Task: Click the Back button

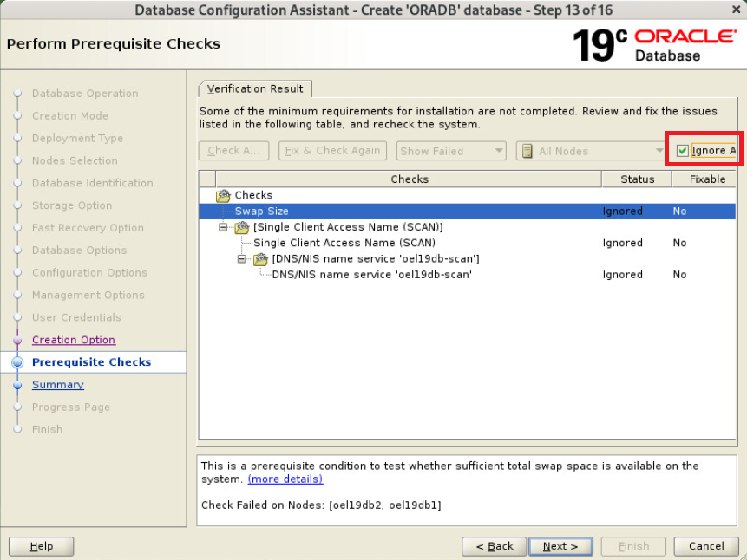Action: click(494, 546)
